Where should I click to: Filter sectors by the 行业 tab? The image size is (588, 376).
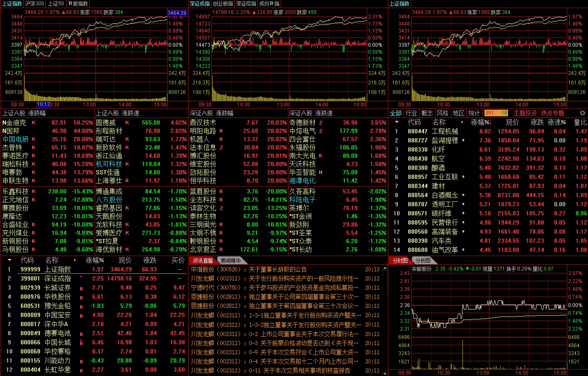(x=411, y=113)
